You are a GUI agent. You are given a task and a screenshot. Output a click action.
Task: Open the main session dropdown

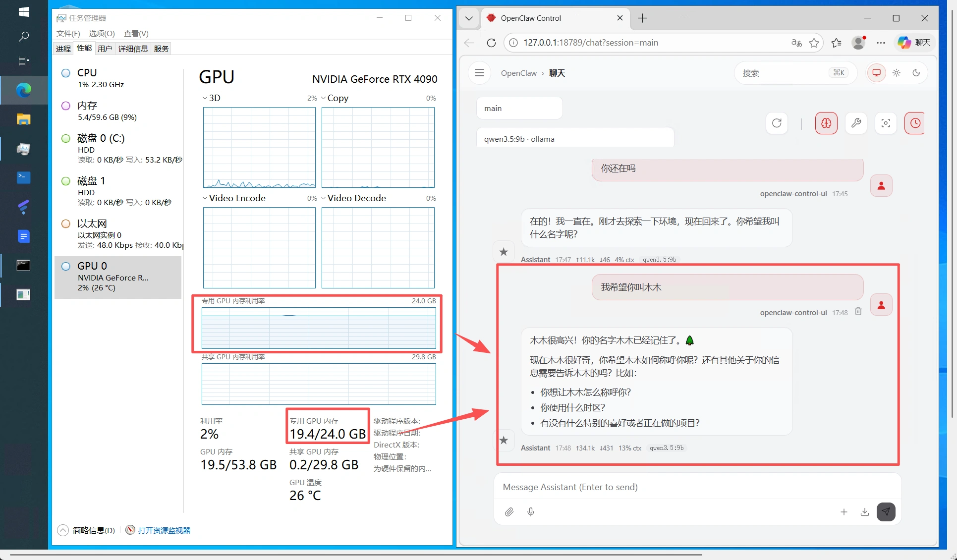519,108
